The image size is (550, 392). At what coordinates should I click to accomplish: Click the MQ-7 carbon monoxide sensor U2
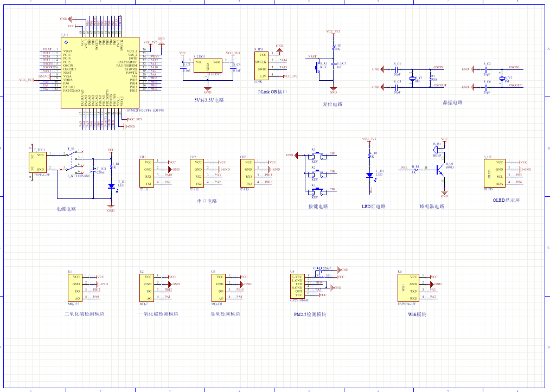[147, 287]
